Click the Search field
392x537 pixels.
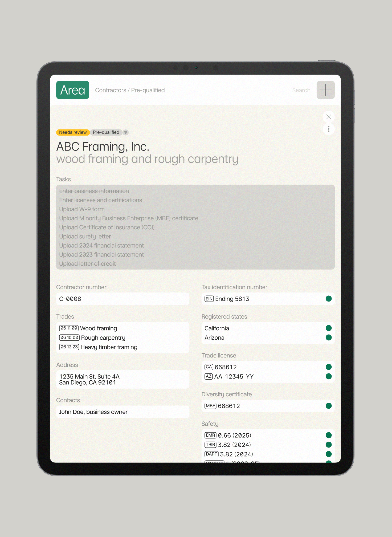pos(301,90)
